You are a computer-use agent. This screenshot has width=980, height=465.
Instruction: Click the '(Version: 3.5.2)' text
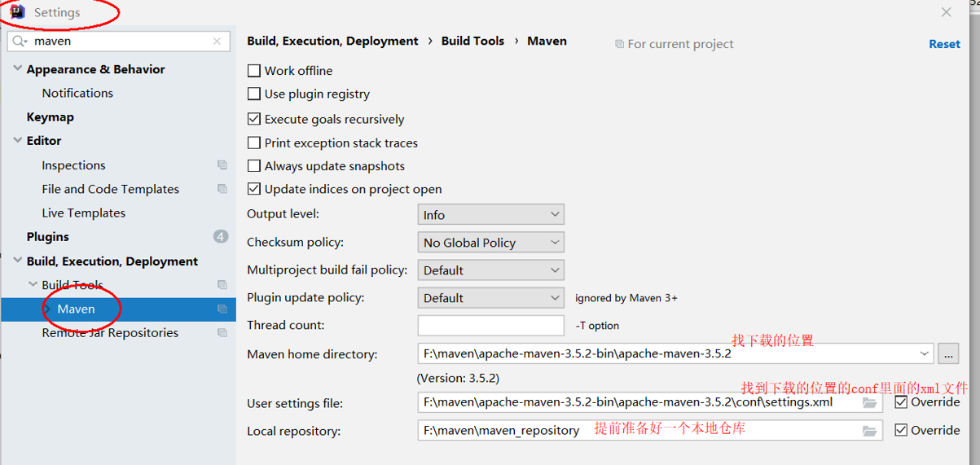coord(458,378)
